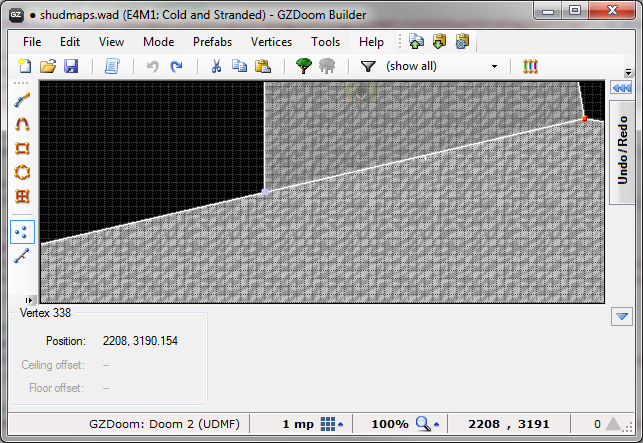Open a map with folder icon
The height and width of the screenshot is (443, 643).
[48, 66]
